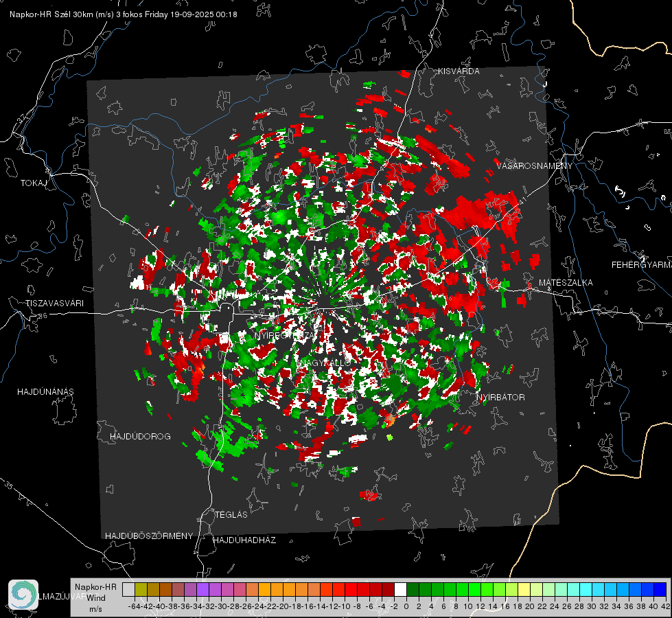Select the radar title text with date 19-09-2025

pyautogui.click(x=124, y=14)
